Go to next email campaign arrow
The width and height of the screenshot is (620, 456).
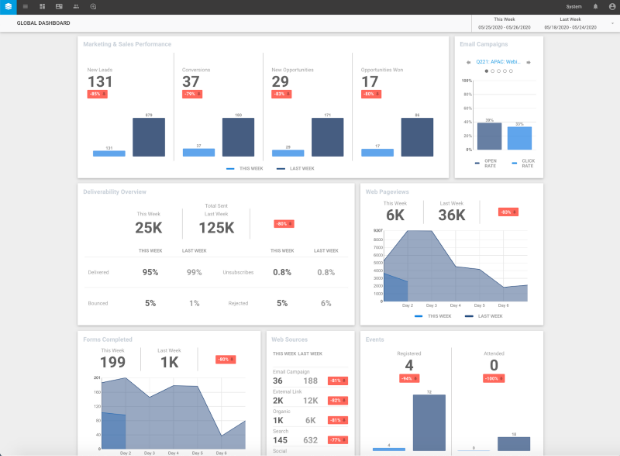(x=528, y=62)
